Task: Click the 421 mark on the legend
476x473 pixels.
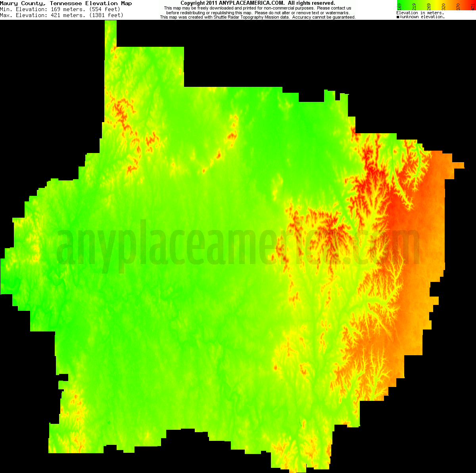Action: [x=472, y=7]
